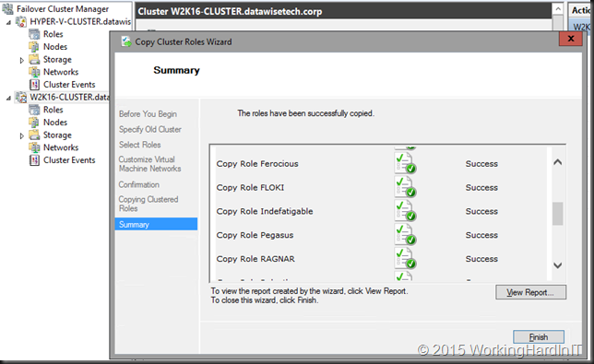Collapse the W2K16-CLUSTER tree node
The width and height of the screenshot is (594, 364).
pos(8,99)
